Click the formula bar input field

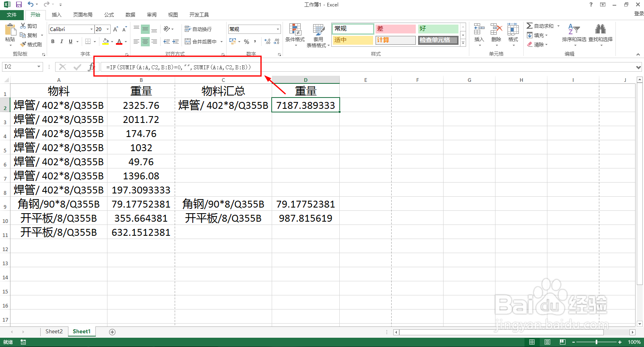point(368,67)
